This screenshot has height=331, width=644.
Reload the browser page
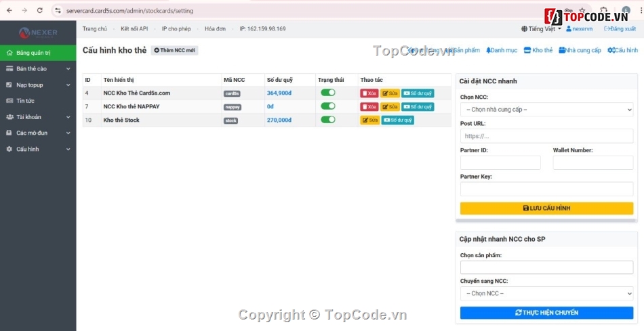[40, 11]
